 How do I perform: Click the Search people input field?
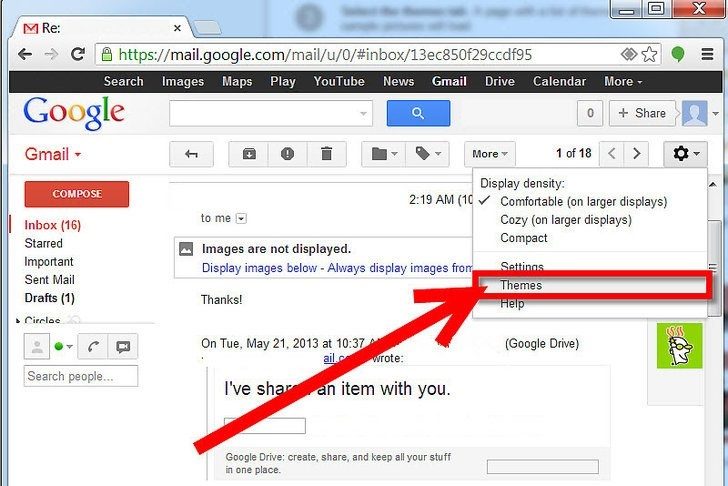tap(81, 376)
